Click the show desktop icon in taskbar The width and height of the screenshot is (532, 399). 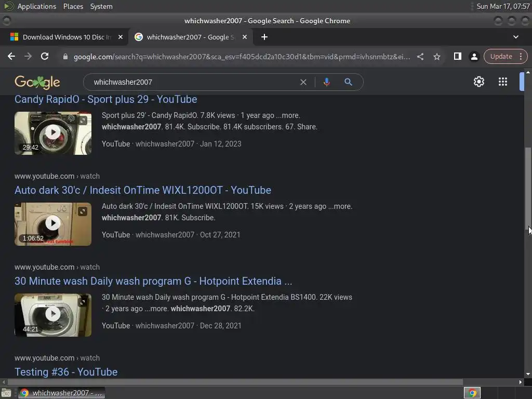[x=6, y=393]
